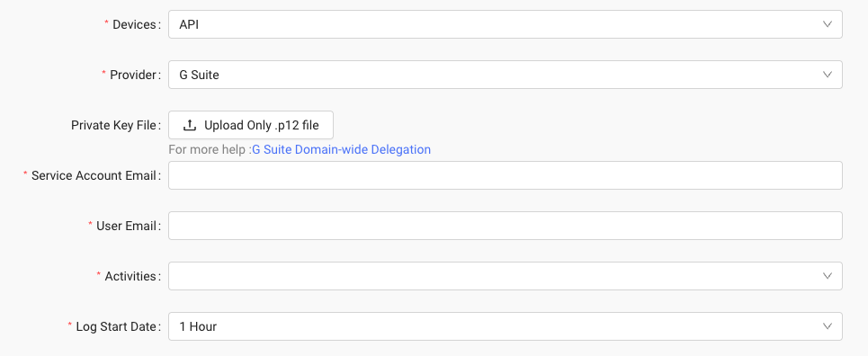This screenshot has height=356, width=868.
Task: Click the chevron arrow in Devices field
Action: coord(827,24)
